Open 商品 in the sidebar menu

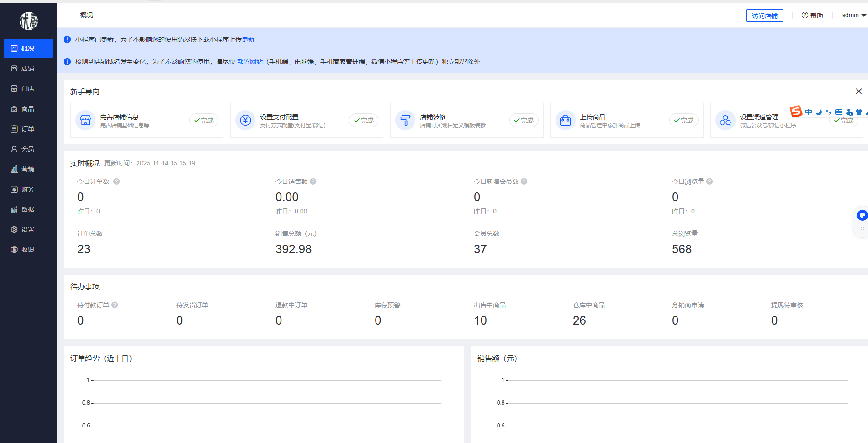click(28, 109)
